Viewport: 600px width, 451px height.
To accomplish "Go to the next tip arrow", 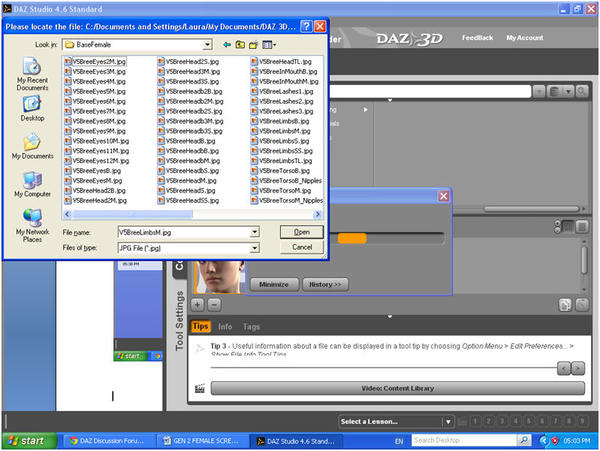I will (578, 368).
